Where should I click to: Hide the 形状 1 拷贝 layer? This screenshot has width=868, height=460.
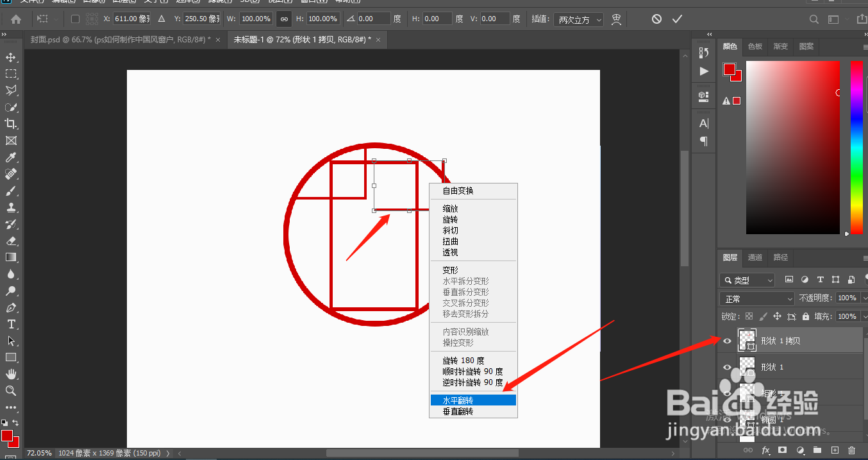[727, 341]
